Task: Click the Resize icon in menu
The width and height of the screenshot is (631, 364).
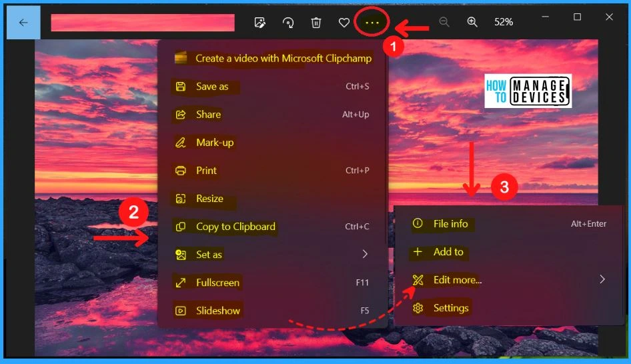Action: (x=181, y=199)
